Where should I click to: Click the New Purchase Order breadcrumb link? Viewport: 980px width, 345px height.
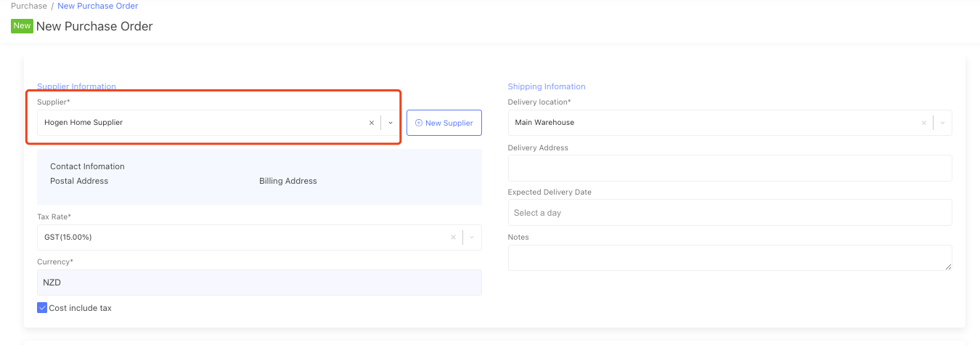[97, 6]
